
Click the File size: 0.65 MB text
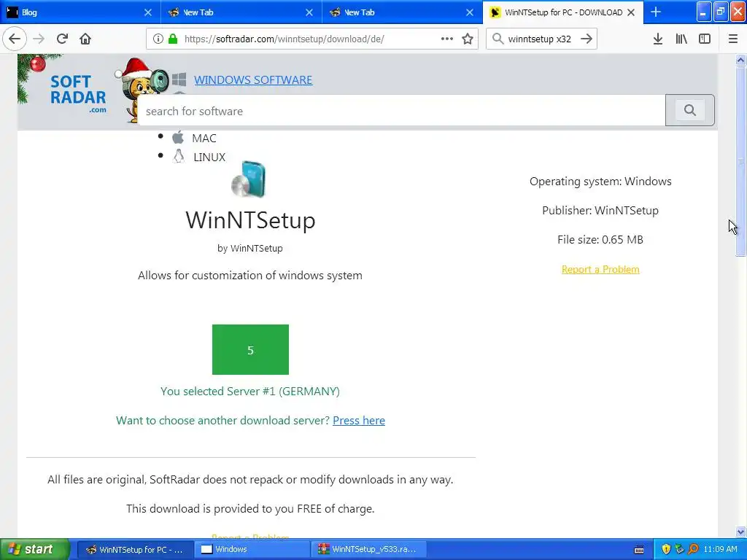(x=600, y=239)
